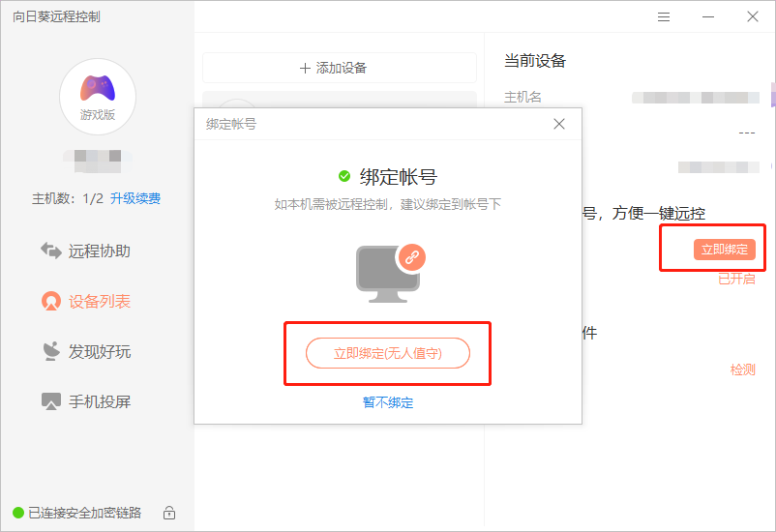Click the satellite dish discover icon

click(51, 351)
